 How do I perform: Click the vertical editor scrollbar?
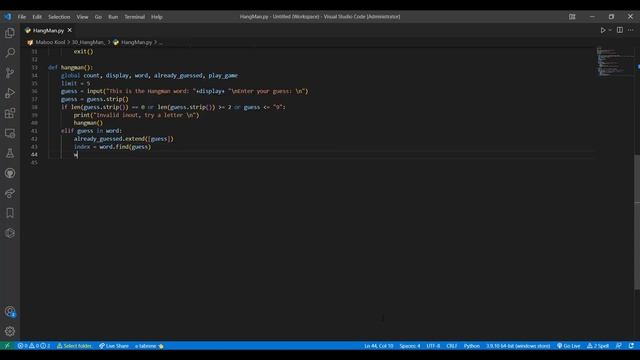[x=637, y=222]
